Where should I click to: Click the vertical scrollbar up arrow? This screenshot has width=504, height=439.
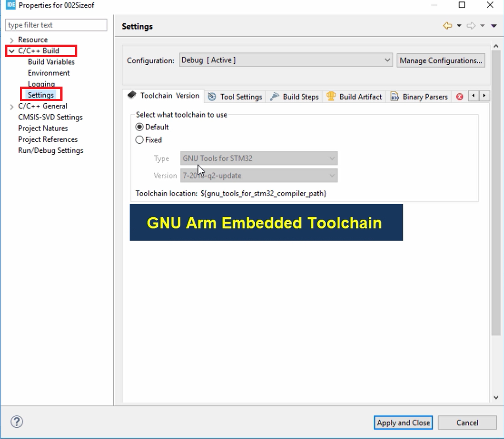(x=496, y=46)
